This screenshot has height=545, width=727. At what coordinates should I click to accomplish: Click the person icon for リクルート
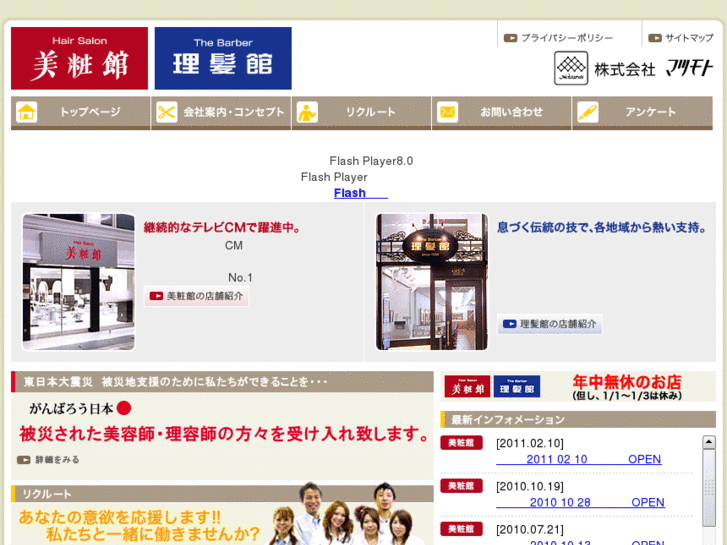click(x=307, y=112)
